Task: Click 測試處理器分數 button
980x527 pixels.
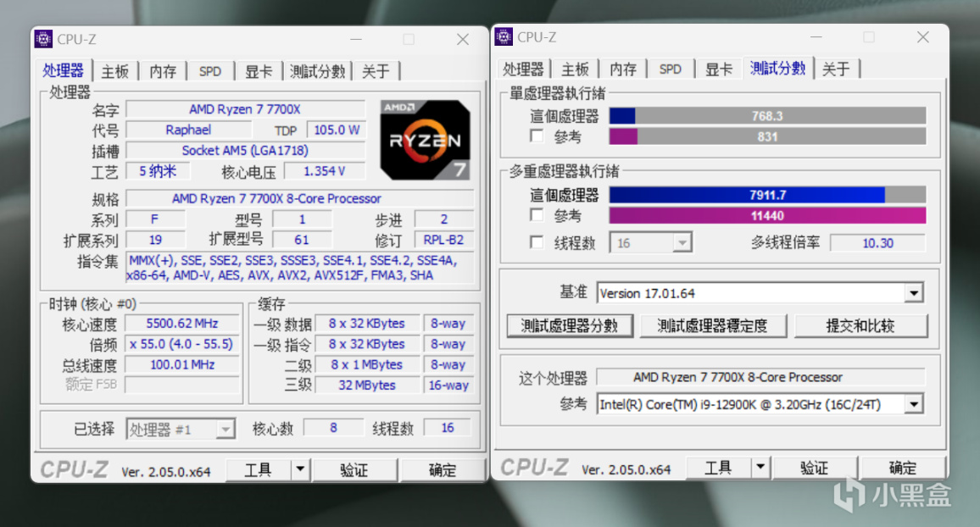Action: pyautogui.click(x=570, y=325)
